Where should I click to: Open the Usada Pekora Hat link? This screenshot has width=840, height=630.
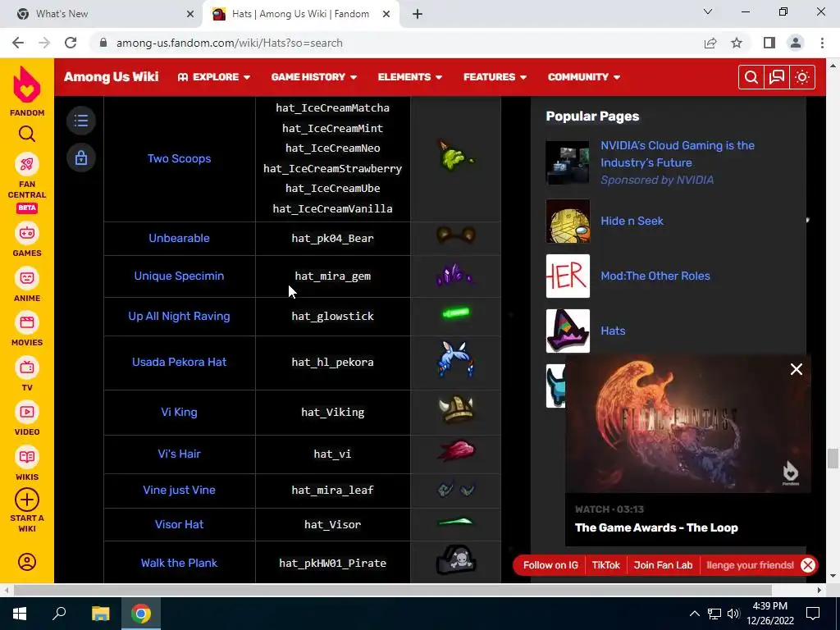pyautogui.click(x=179, y=362)
